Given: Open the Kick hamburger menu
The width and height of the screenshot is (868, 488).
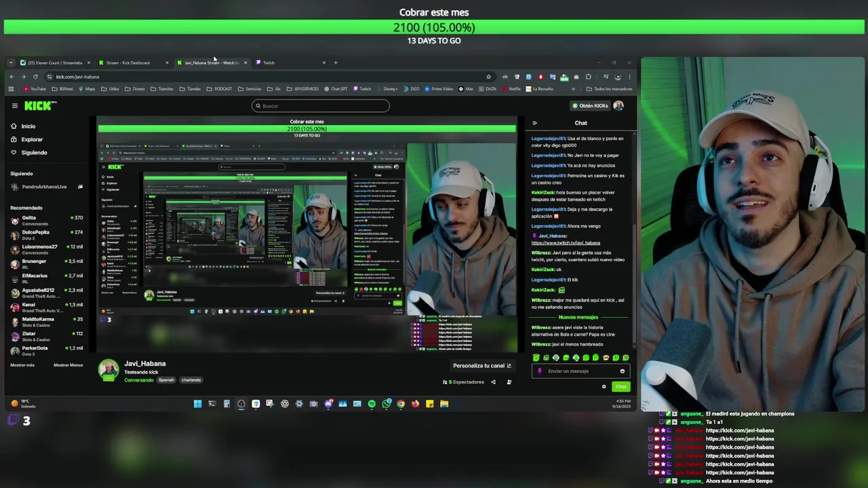Looking at the screenshot, I should pos(14,106).
